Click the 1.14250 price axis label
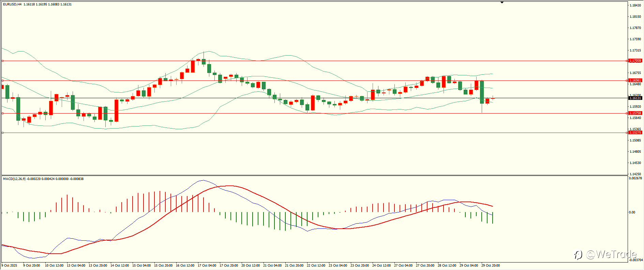 pos(635,174)
